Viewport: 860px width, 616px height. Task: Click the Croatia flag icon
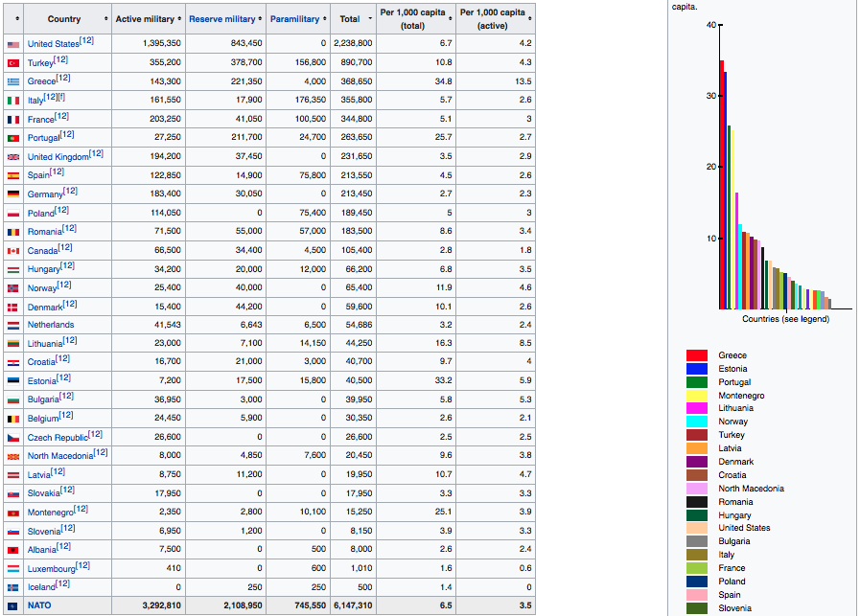pyautogui.click(x=13, y=362)
